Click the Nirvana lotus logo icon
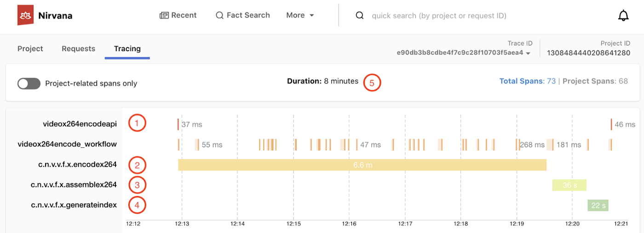The width and height of the screenshot is (644, 233). [x=25, y=16]
